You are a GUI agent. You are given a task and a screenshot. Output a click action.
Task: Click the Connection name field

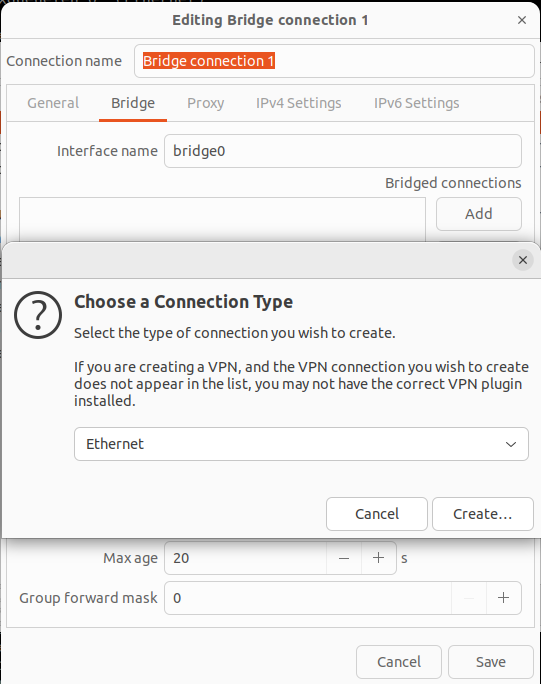334,61
